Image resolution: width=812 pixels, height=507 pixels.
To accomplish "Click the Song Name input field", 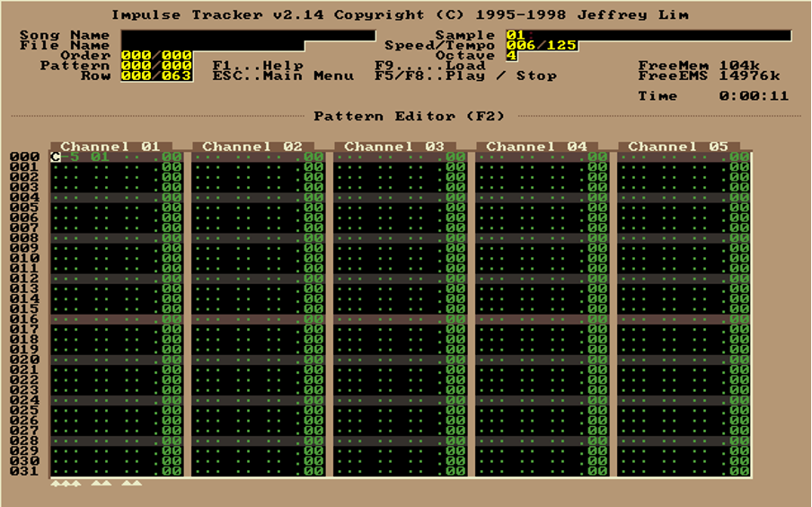I will click(x=248, y=35).
